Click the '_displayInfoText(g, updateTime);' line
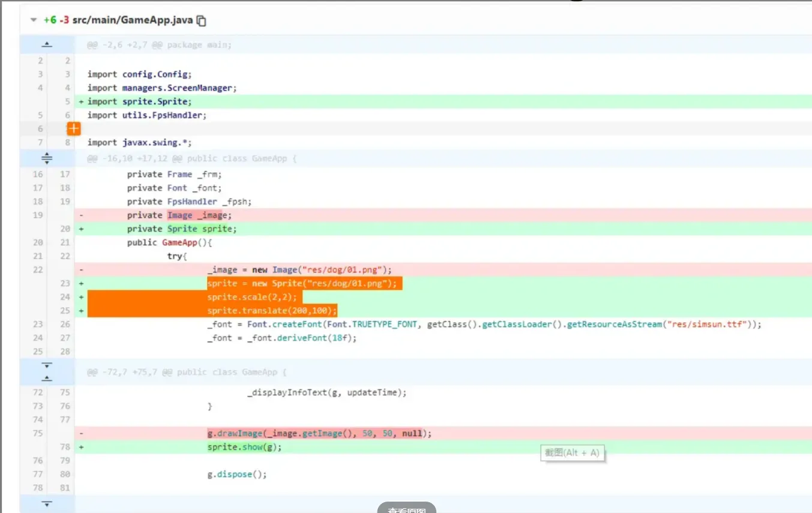This screenshot has height=513, width=812. click(x=327, y=392)
